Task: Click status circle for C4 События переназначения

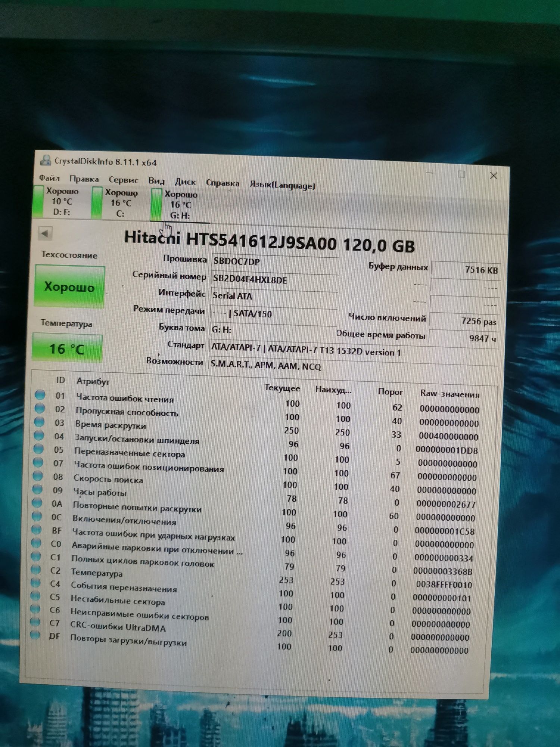Action: coord(35,583)
